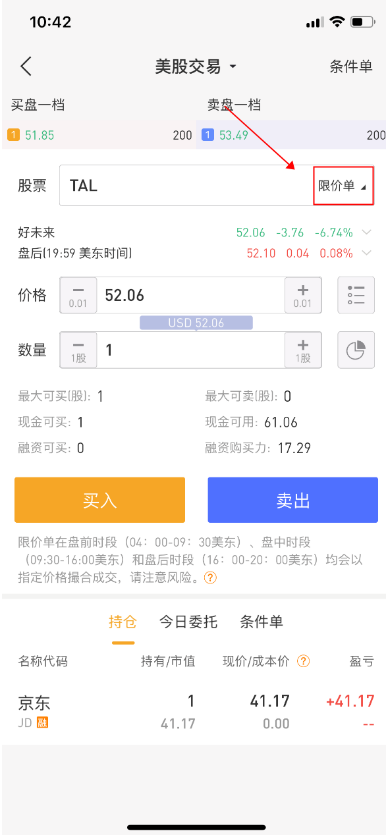Open 条件单 link in top right
The height and width of the screenshot is (835, 386).
click(351, 67)
